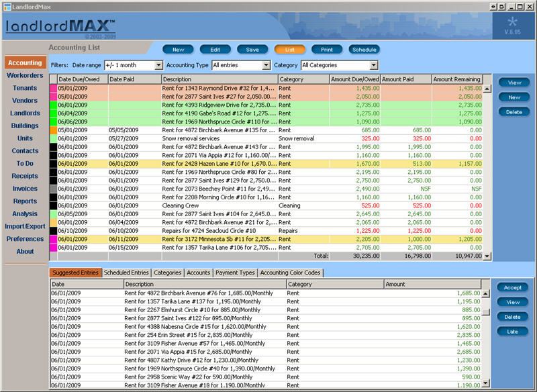Select the Rent for 2428 Hazen Lane #10 row
Screen dimensions: 537x392
point(266,164)
